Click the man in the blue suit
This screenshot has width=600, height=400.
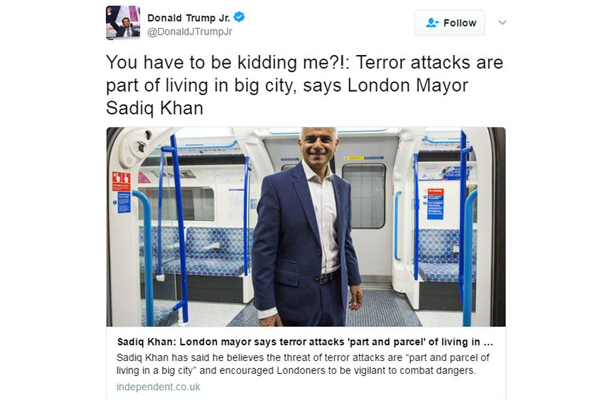coord(305,227)
